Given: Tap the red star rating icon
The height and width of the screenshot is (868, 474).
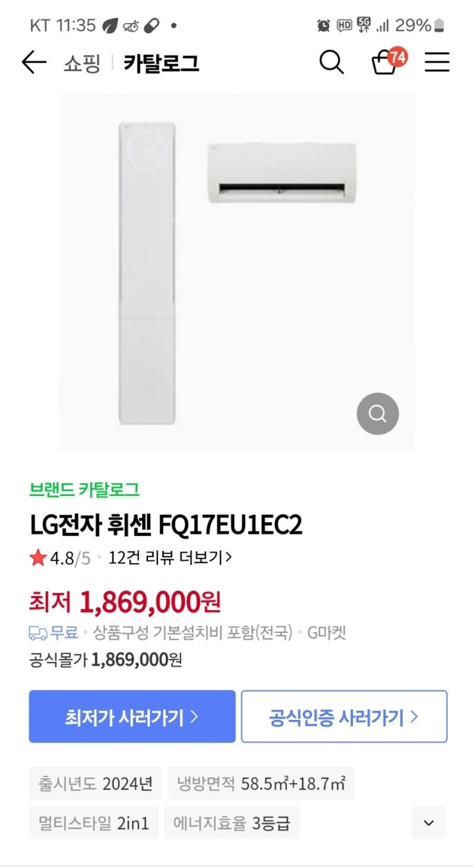Looking at the screenshot, I should pos(38,558).
